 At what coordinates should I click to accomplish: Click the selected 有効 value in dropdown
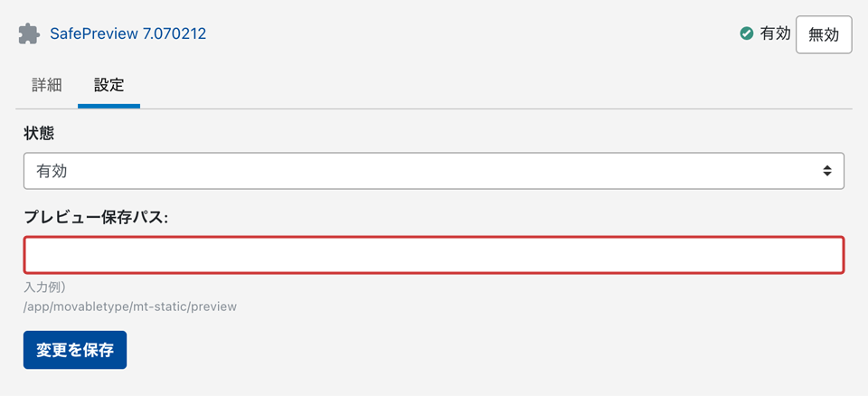point(52,170)
